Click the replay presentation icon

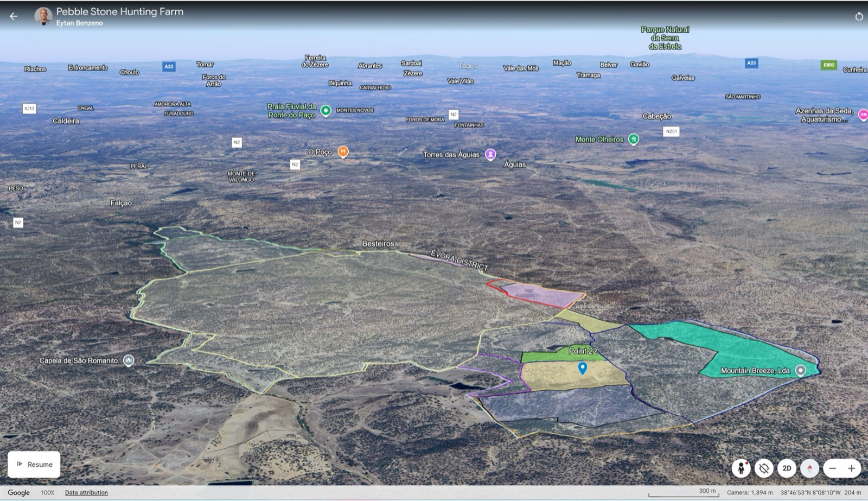pyautogui.click(x=859, y=17)
